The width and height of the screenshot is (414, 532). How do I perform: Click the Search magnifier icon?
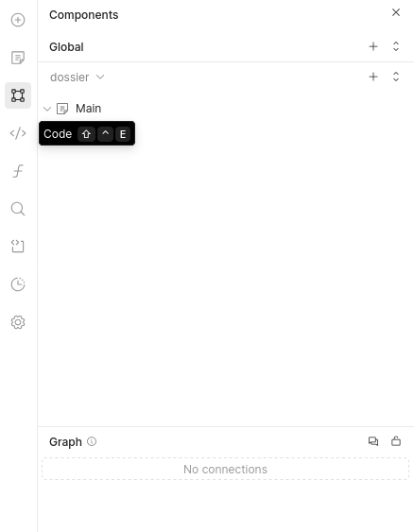(x=18, y=209)
